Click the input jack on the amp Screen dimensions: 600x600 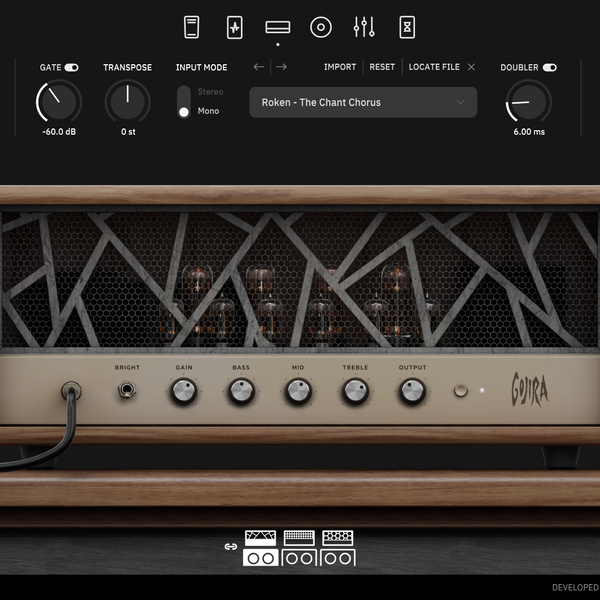click(x=71, y=391)
